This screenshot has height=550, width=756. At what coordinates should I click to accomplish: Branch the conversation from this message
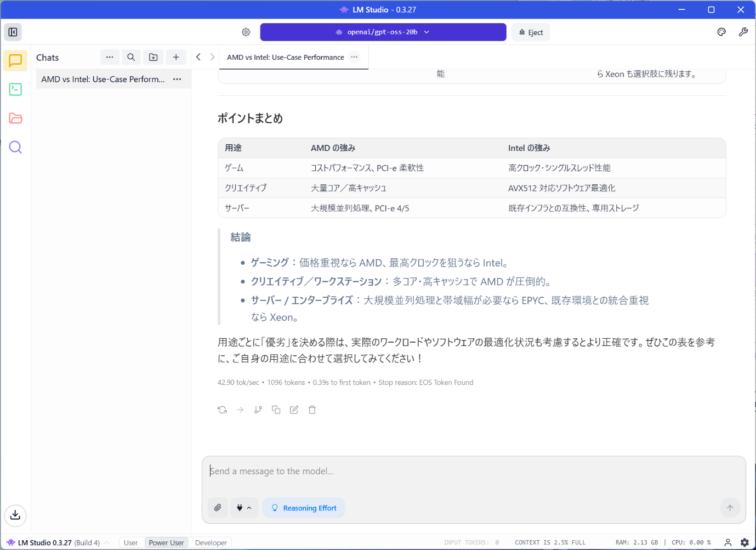pyautogui.click(x=258, y=410)
